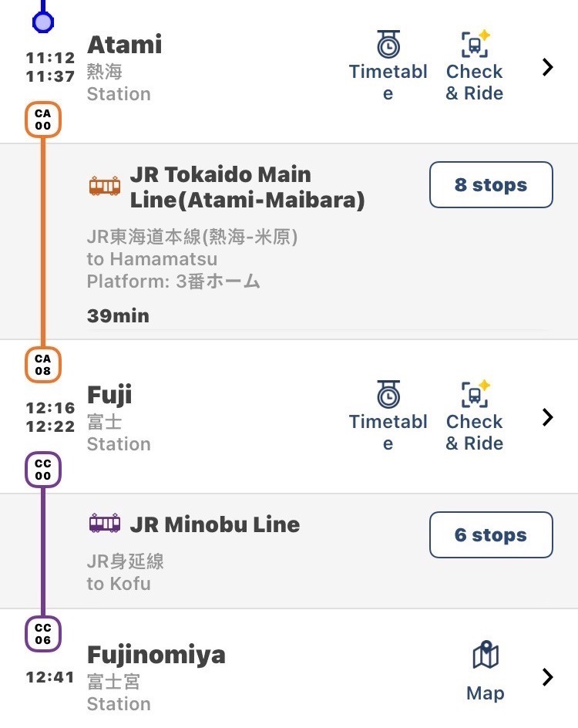Open Map icon for Fujinomiya station

pyautogui.click(x=485, y=657)
